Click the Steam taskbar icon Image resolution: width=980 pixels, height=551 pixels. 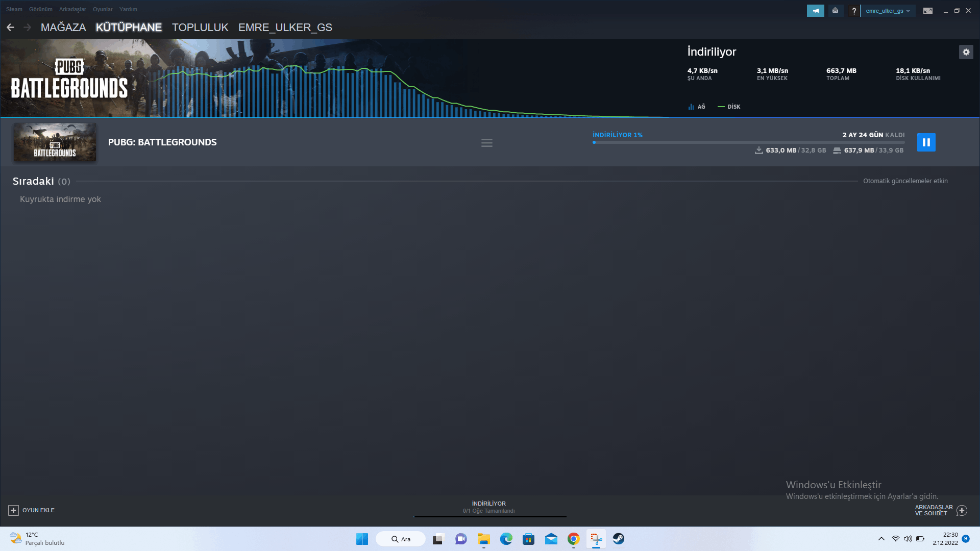coord(618,539)
